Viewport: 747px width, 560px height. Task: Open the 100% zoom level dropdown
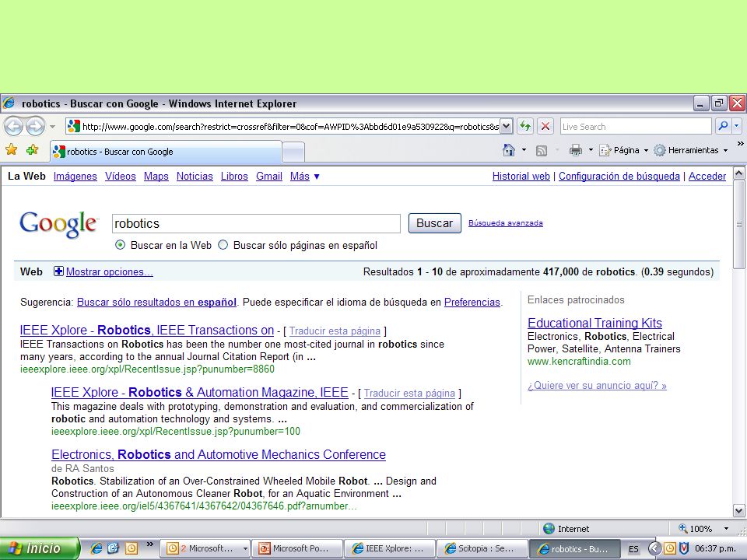pos(725,529)
